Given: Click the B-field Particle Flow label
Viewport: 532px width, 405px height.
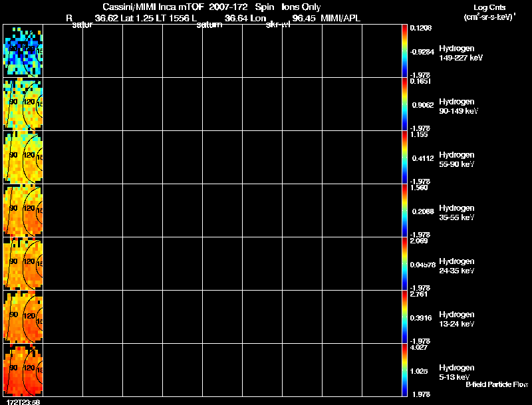Looking at the screenshot, I should [497, 384].
